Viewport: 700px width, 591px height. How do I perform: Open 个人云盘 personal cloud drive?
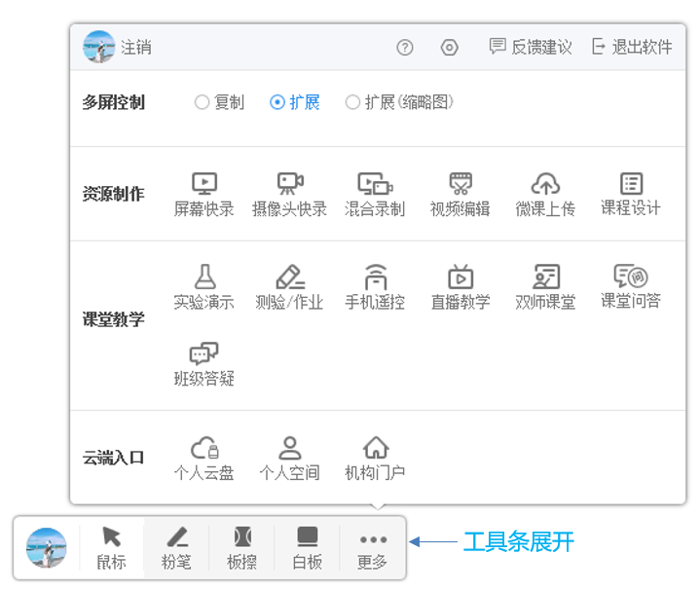[x=203, y=458]
